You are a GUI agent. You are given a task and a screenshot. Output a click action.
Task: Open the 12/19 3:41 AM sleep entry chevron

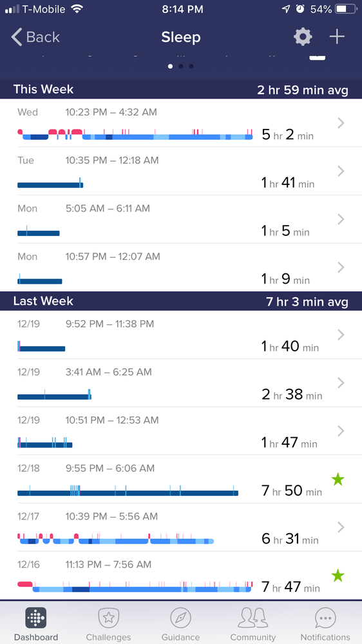tap(341, 383)
